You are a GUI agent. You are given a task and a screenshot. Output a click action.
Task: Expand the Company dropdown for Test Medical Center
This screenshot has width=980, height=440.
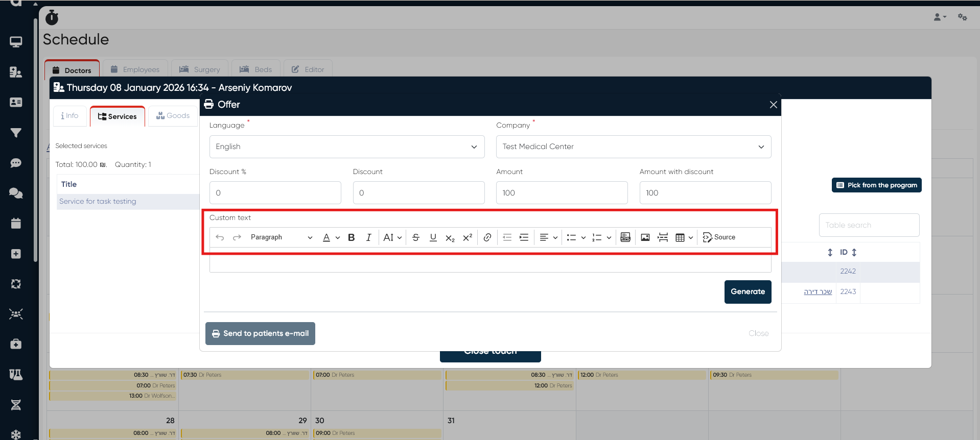click(633, 147)
